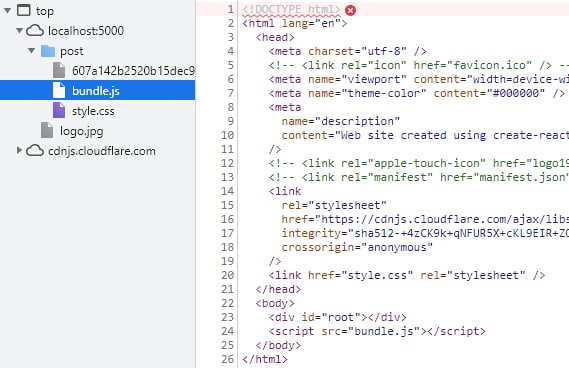Click the crossorigin="anonymous" line
The height and width of the screenshot is (368, 569).
coord(357,248)
